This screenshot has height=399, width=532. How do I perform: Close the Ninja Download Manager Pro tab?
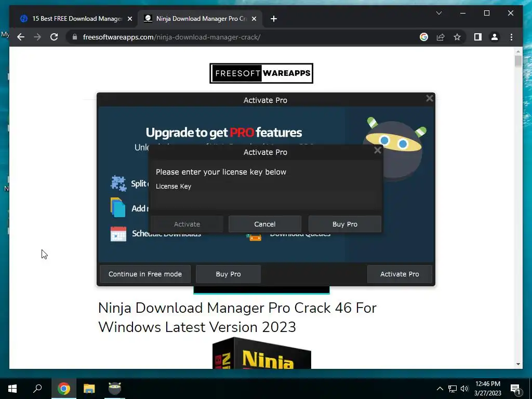pos(254,19)
